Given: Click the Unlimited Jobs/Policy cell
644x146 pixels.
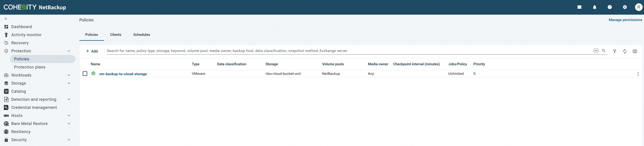Looking at the screenshot, I should click(x=456, y=74).
